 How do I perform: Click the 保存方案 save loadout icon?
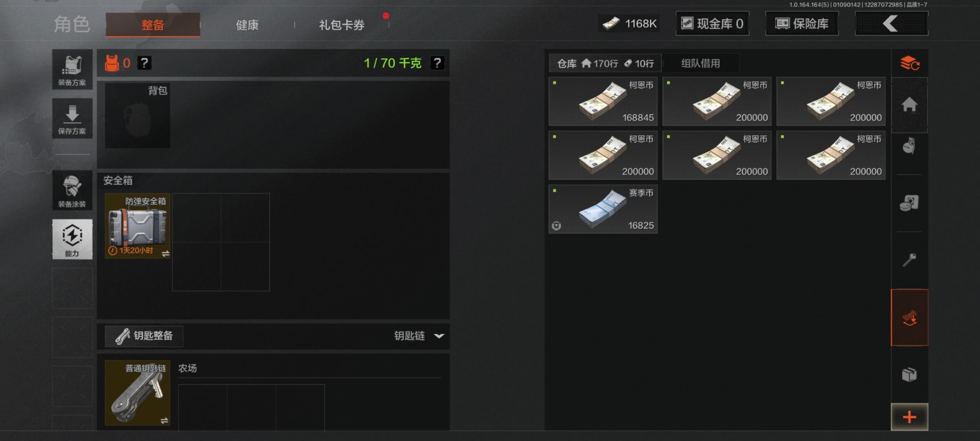click(72, 118)
